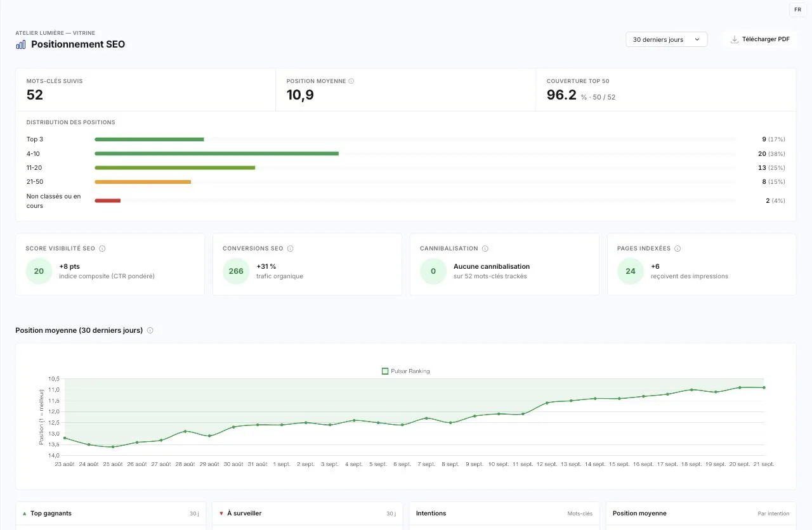Click the chart data point for 25 août
The width and height of the screenshot is (812, 530).
[113, 447]
